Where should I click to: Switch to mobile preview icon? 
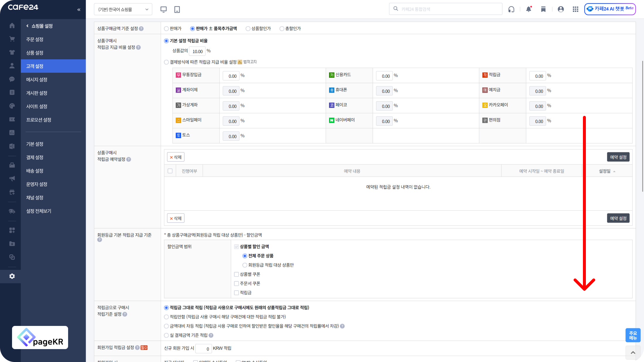coord(177,9)
